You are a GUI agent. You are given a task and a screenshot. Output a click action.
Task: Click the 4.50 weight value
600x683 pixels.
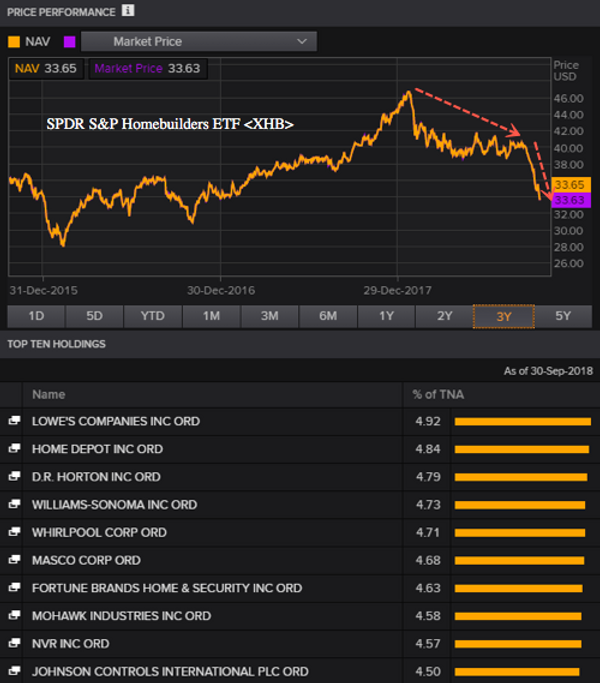(428, 672)
